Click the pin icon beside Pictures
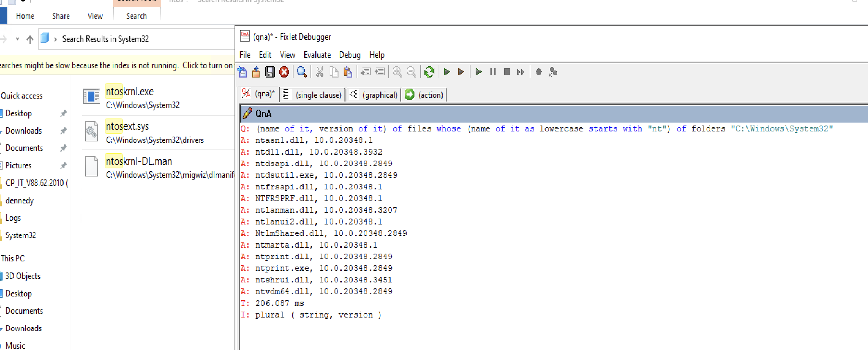 63,165
